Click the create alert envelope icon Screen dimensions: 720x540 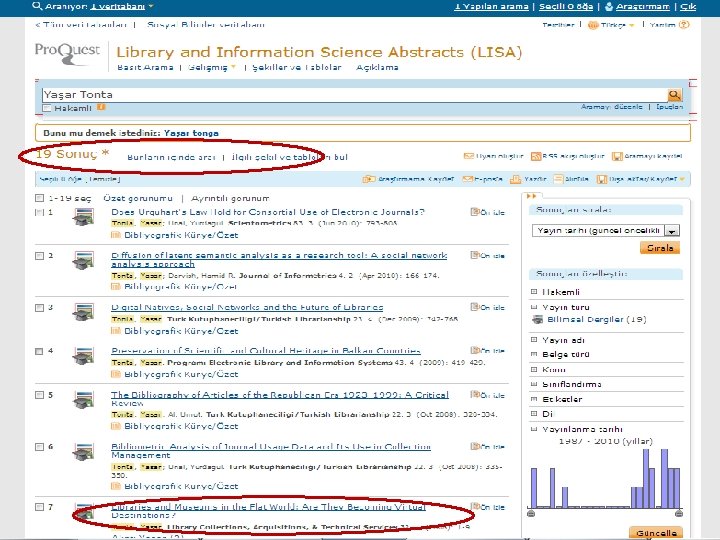point(468,156)
